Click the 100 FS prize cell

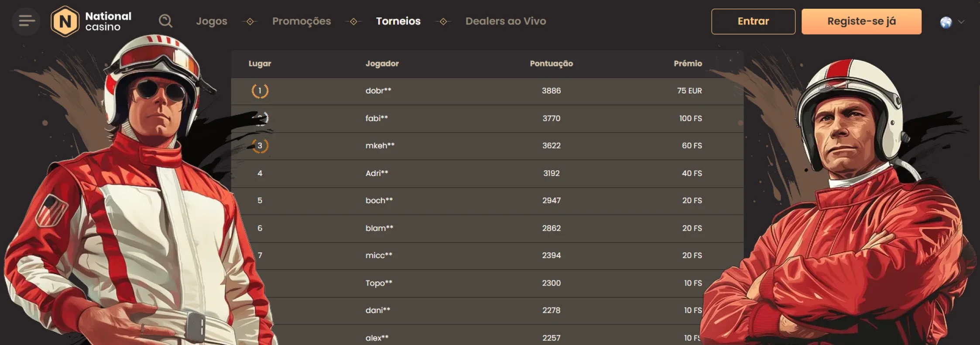pyautogui.click(x=690, y=118)
